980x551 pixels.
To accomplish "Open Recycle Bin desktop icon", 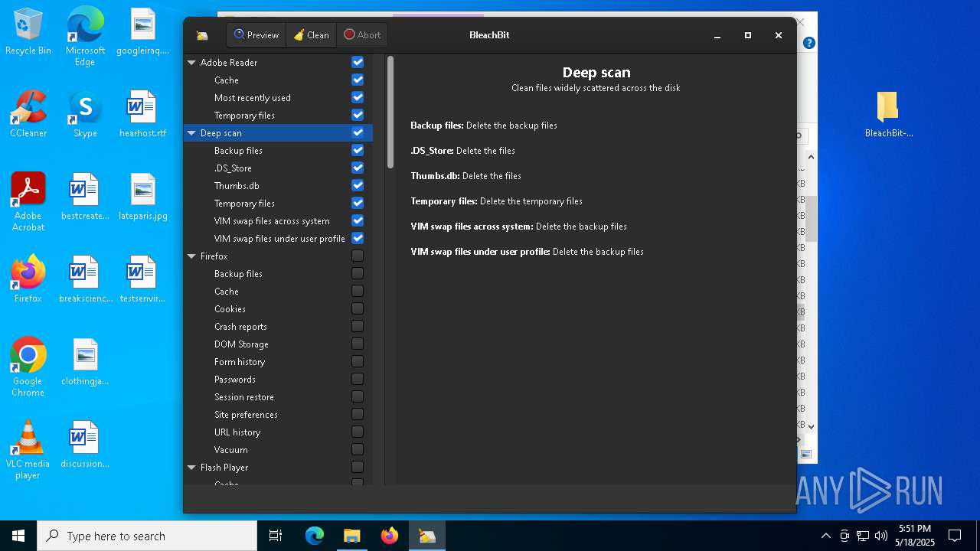I will click(28, 32).
